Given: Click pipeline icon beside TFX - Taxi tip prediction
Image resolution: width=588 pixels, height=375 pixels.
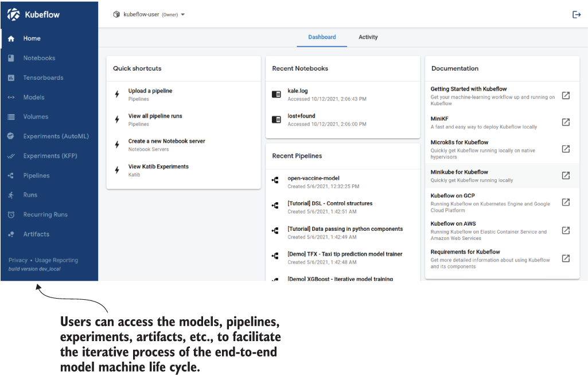Looking at the screenshot, I should [275, 256].
